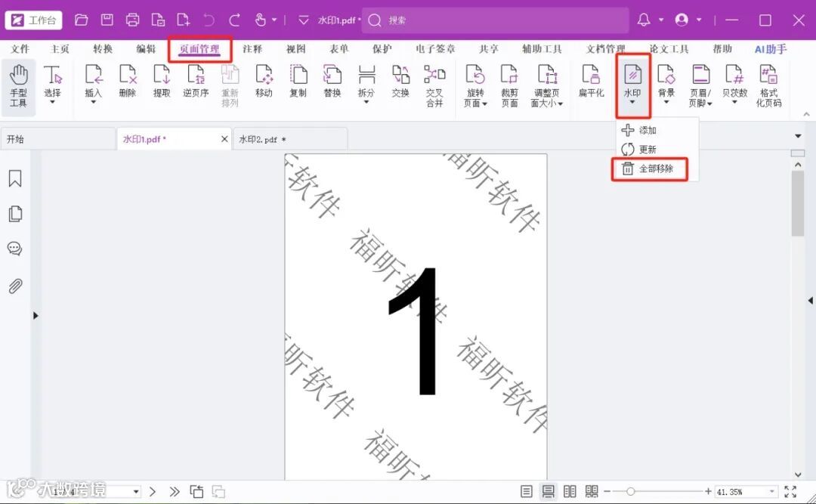Jump to the last page
This screenshot has height=504, width=816.
(175, 491)
